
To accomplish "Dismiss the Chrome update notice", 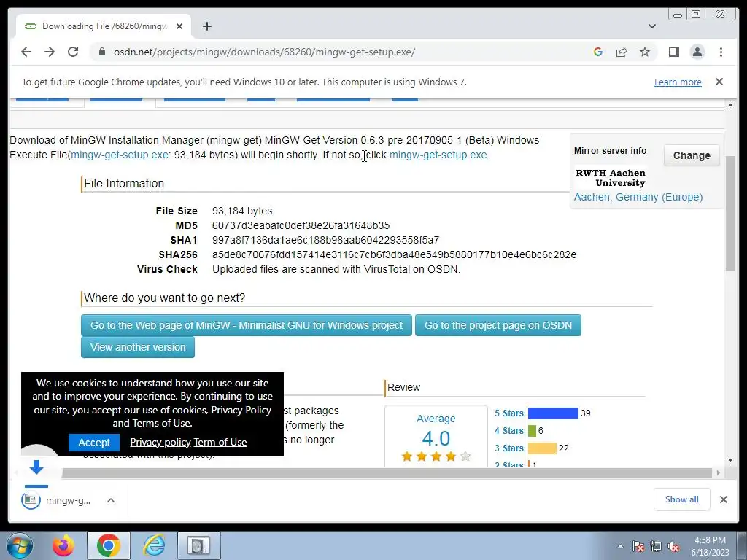I will [x=719, y=82].
